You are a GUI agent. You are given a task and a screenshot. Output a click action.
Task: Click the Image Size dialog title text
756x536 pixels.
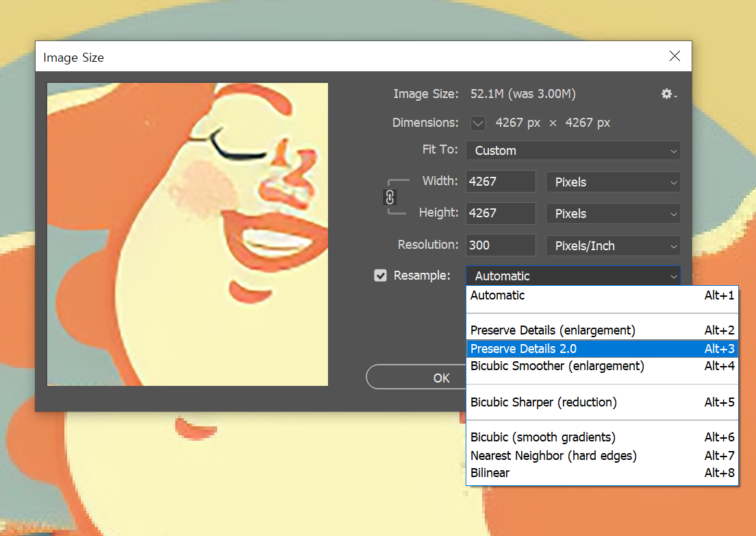[74, 58]
